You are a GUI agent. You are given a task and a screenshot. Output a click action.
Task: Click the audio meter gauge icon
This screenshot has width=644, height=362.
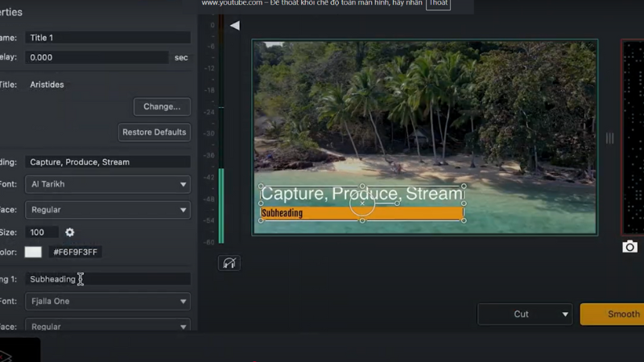pos(229,263)
